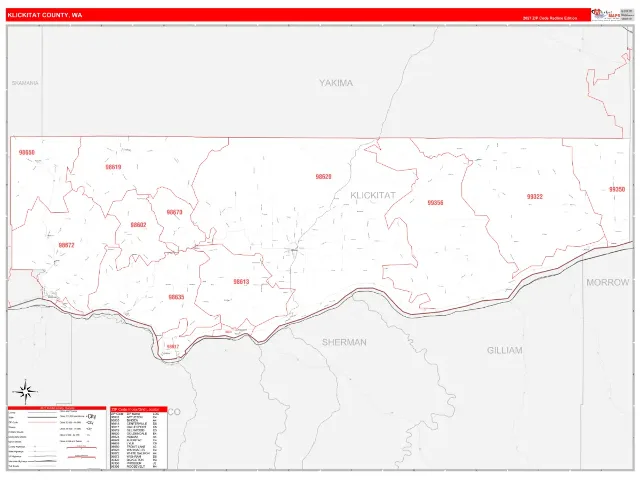Select the 98670 ZIP code label
The width and height of the screenshot is (640, 480).
(174, 212)
